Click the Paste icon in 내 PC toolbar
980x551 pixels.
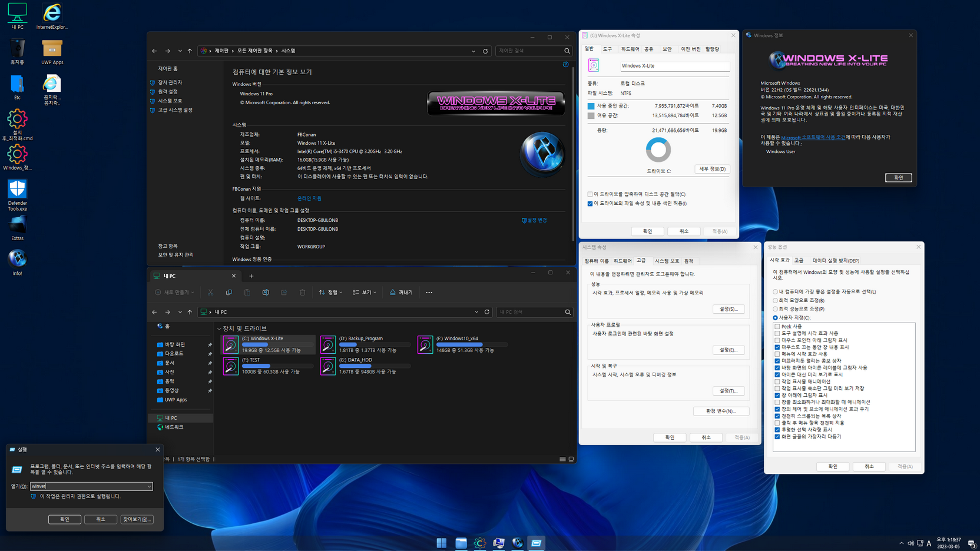pyautogui.click(x=247, y=293)
